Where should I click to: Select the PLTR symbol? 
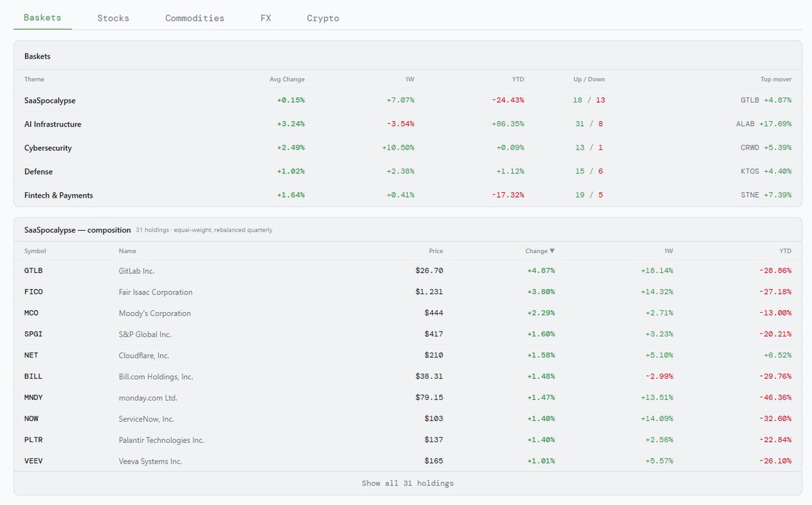pos(34,440)
